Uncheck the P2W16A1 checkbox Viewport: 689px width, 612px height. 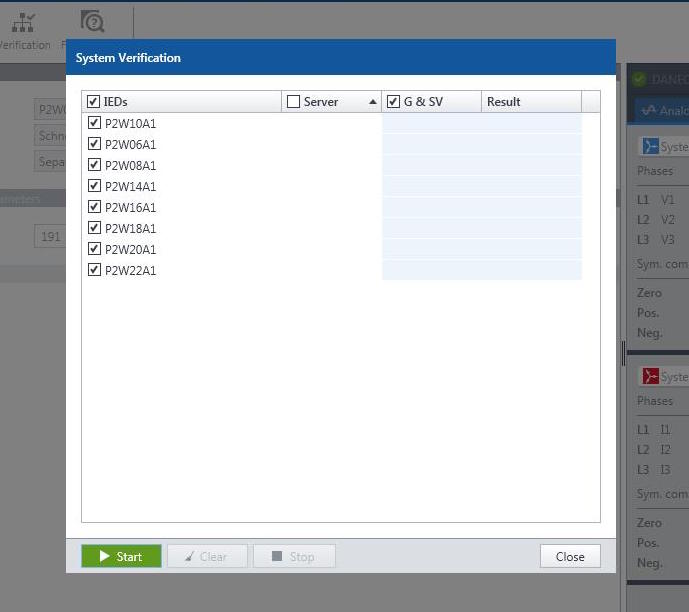(94, 206)
